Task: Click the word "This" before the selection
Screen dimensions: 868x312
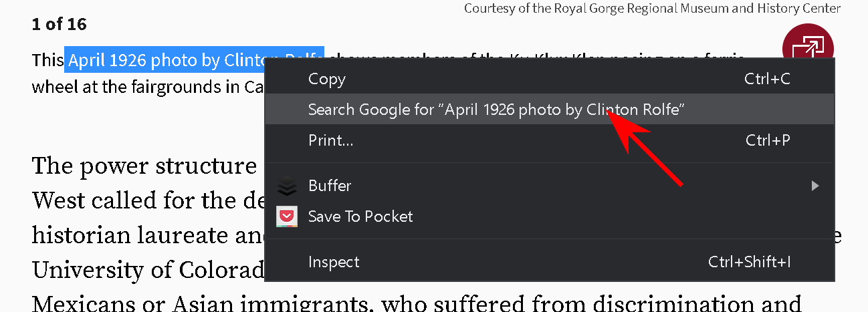Action: click(x=47, y=61)
